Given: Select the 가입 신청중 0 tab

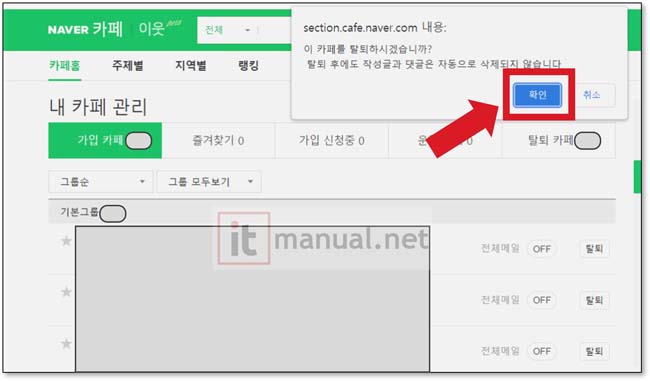Looking at the screenshot, I should (x=332, y=141).
